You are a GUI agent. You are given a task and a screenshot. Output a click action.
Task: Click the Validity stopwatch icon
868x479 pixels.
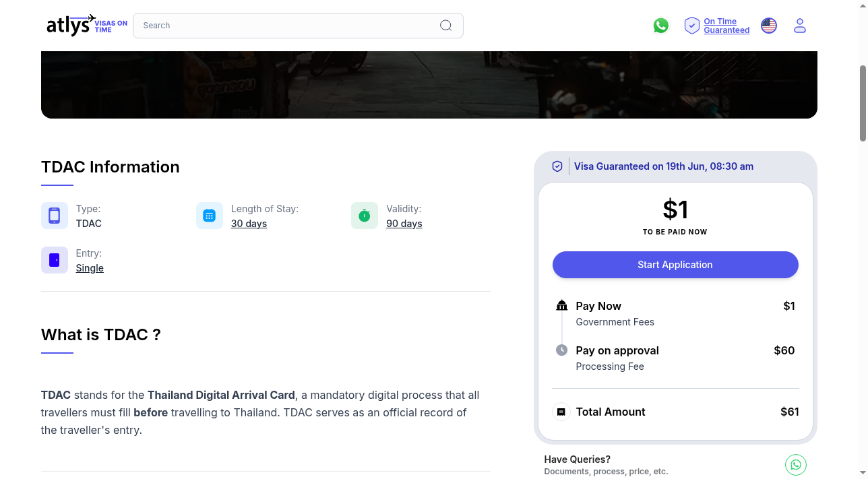365,216
